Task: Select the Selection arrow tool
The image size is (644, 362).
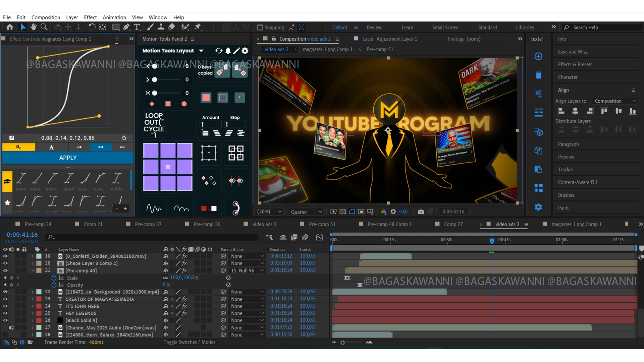Action: 23,27
